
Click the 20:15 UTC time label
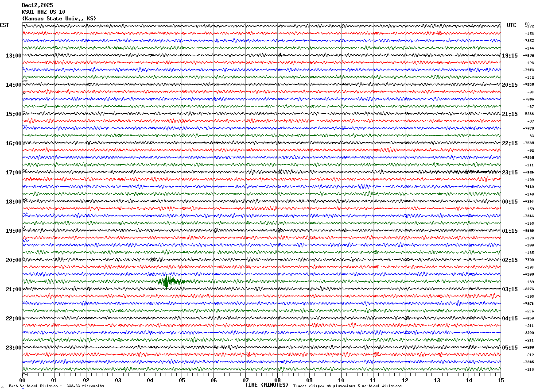click(510, 85)
